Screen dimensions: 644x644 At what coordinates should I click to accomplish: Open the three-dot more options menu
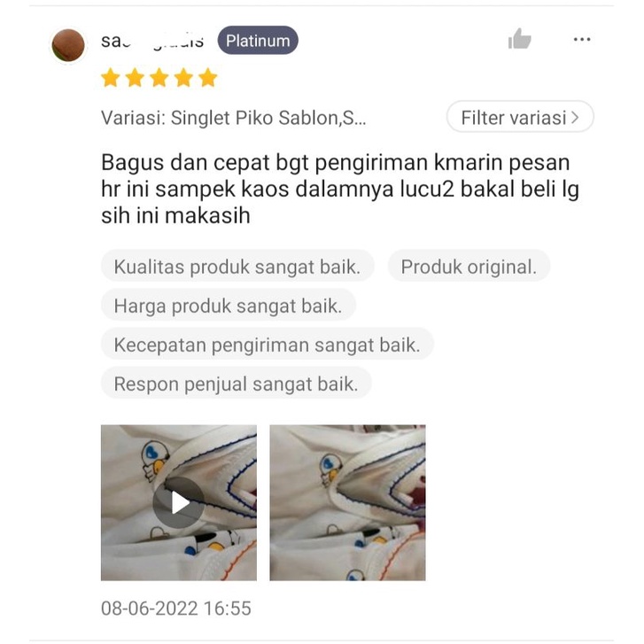[582, 40]
